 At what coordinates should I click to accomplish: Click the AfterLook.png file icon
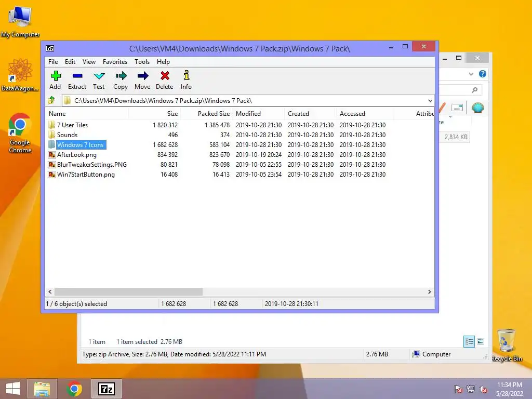pos(52,155)
